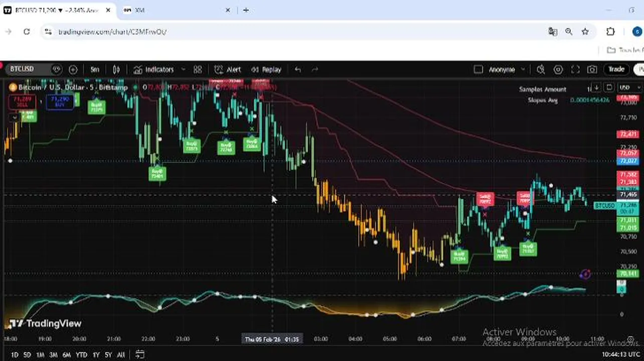Click the red Sell price button
644x361 pixels.
click(x=22, y=102)
